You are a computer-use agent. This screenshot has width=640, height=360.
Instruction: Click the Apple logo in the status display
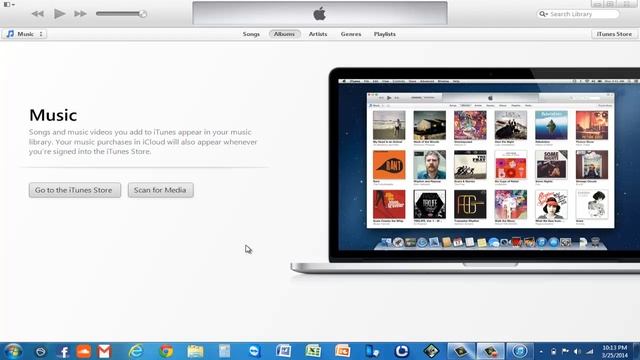point(320,13)
